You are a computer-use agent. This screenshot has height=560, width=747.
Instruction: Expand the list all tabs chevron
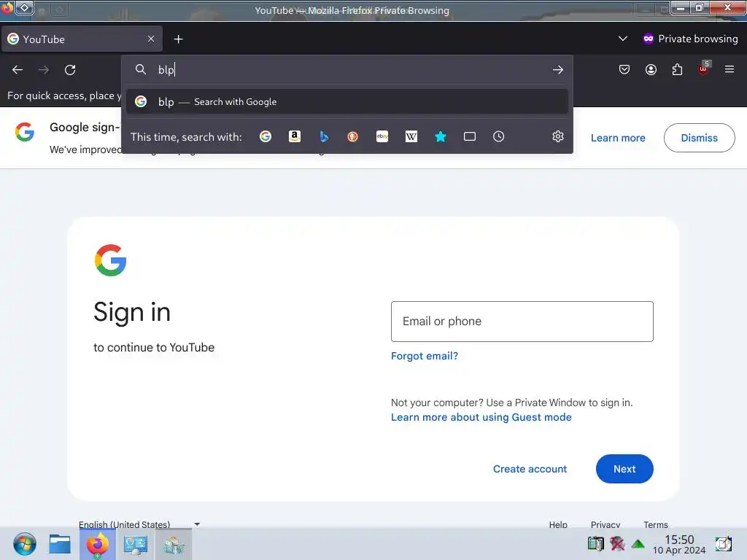tap(623, 39)
